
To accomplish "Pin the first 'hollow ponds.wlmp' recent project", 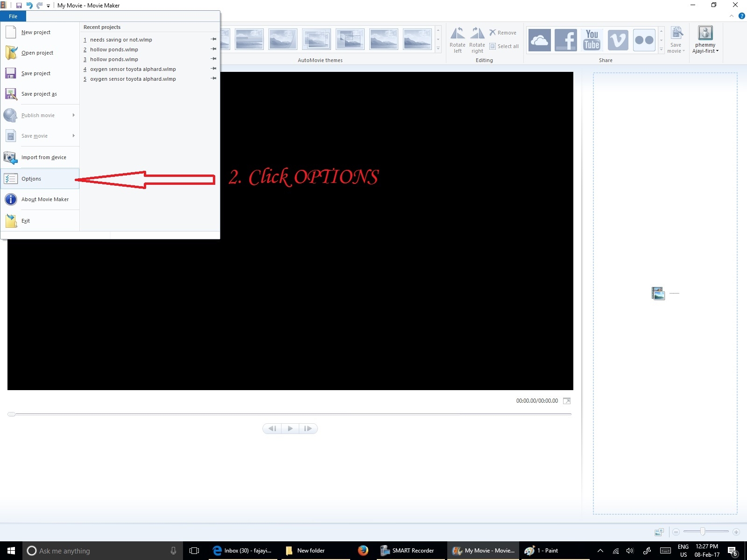I will tap(213, 49).
